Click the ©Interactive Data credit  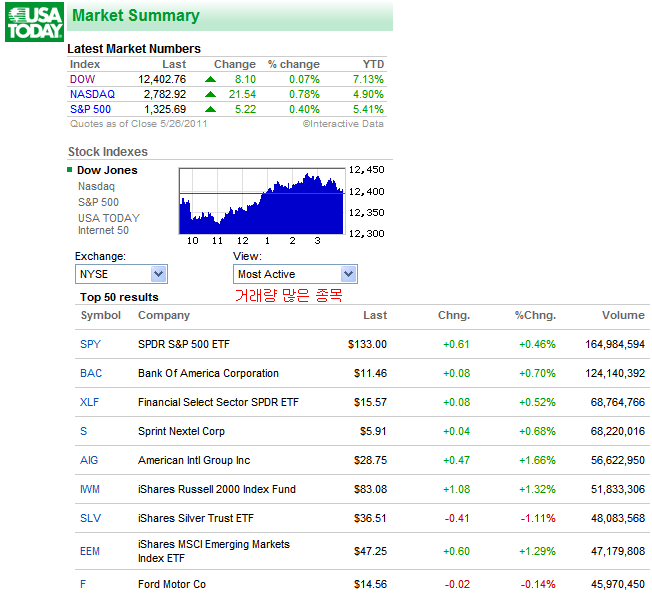pyautogui.click(x=343, y=124)
